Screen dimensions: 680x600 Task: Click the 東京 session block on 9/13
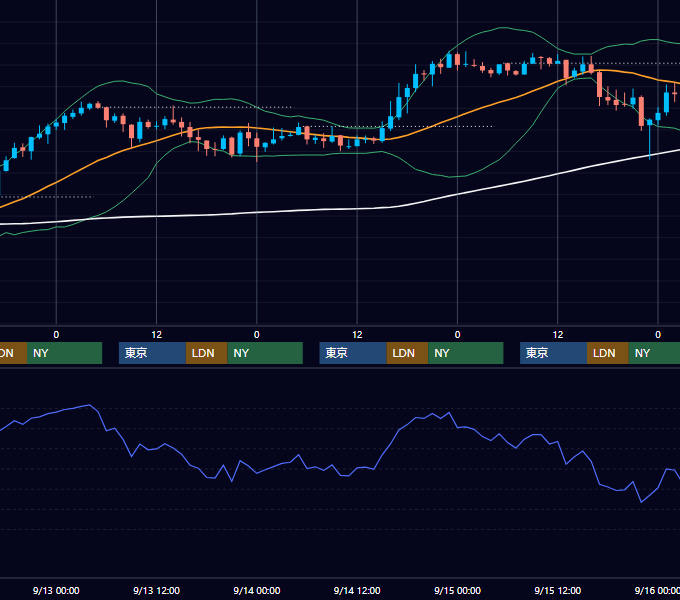pyautogui.click(x=152, y=353)
